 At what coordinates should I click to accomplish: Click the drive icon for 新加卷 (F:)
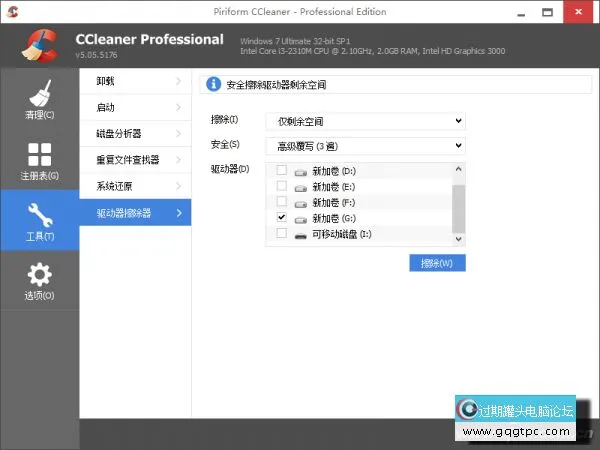point(301,204)
